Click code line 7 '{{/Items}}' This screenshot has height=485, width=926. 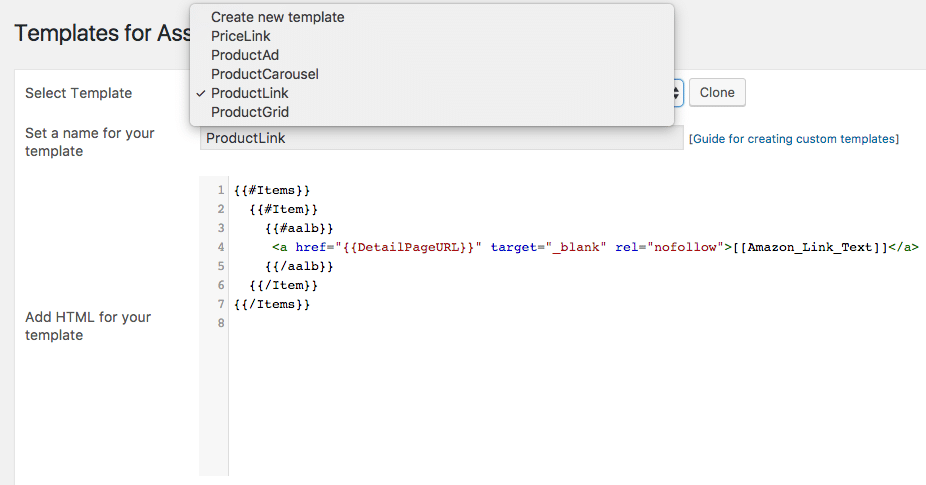[x=272, y=304]
